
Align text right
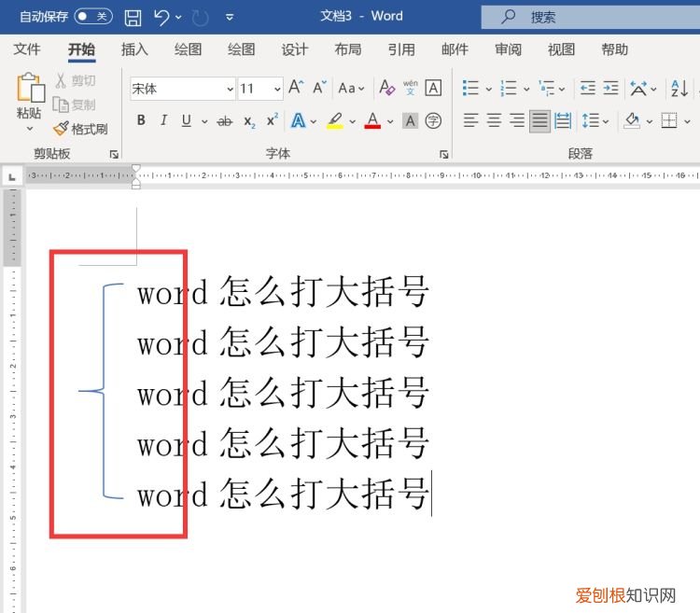tap(516, 120)
